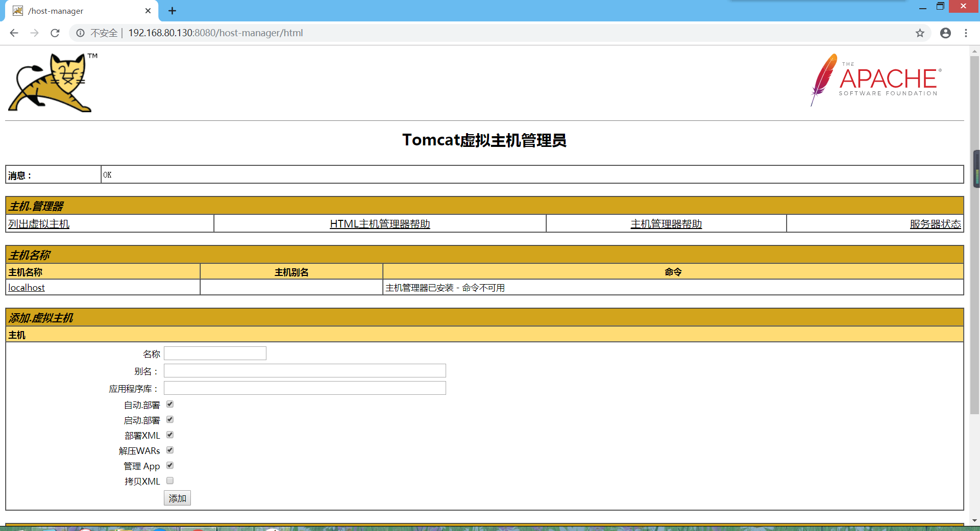Click the 命令 column header

(x=673, y=272)
